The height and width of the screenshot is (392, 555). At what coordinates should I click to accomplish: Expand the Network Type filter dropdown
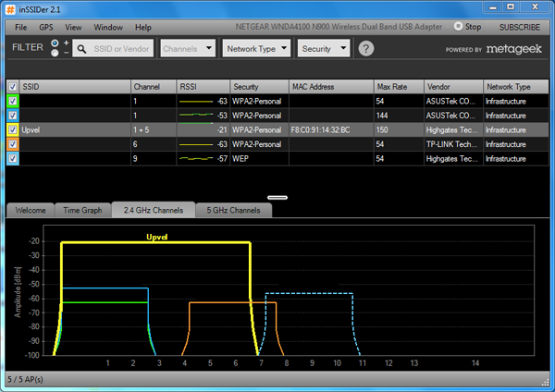[x=255, y=49]
